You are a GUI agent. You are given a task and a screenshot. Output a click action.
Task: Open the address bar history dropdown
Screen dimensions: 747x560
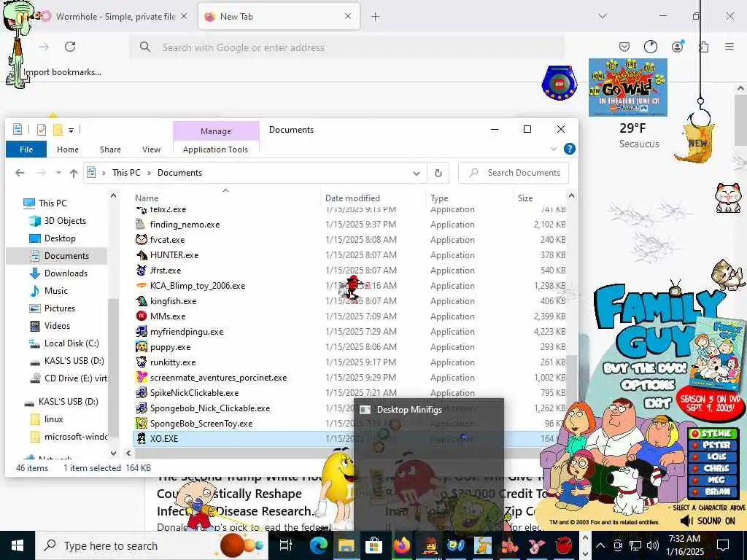pyautogui.click(x=417, y=173)
